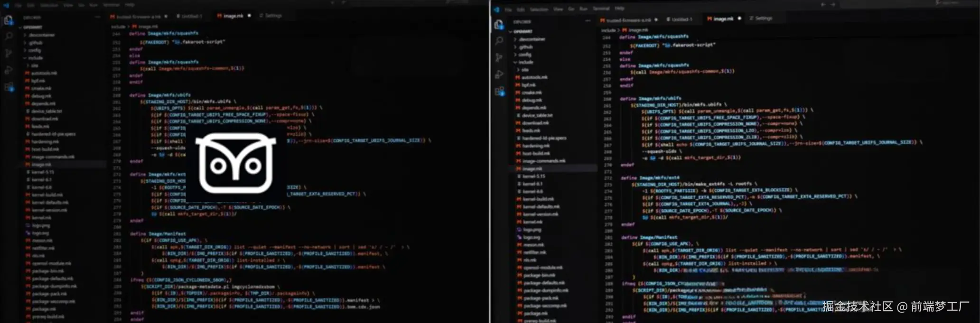
Task: Open Run and Debug in left window
Action: 9,70
